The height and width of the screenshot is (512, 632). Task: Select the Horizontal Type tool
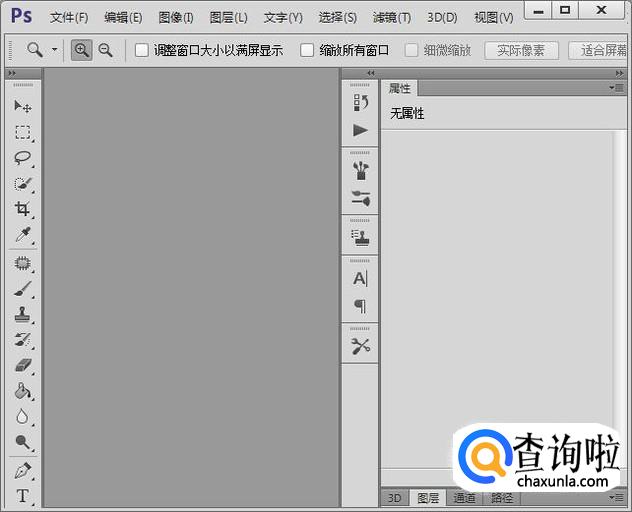pyautogui.click(x=23, y=496)
